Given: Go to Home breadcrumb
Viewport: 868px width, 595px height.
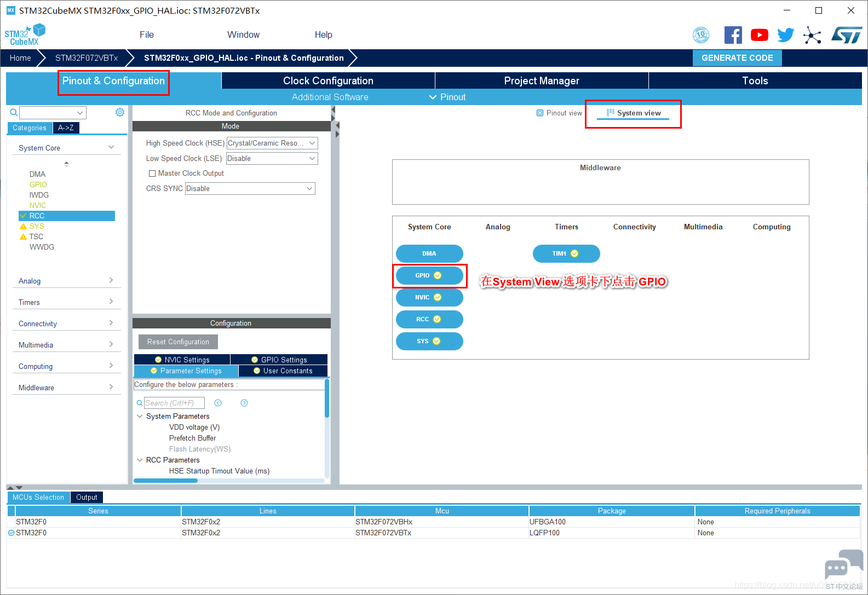Looking at the screenshot, I should point(20,58).
